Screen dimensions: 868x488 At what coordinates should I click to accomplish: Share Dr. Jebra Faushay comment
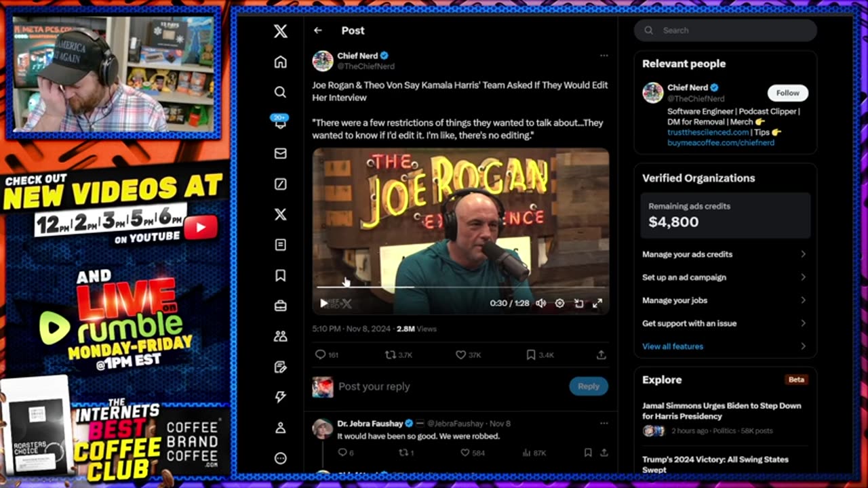point(604,453)
